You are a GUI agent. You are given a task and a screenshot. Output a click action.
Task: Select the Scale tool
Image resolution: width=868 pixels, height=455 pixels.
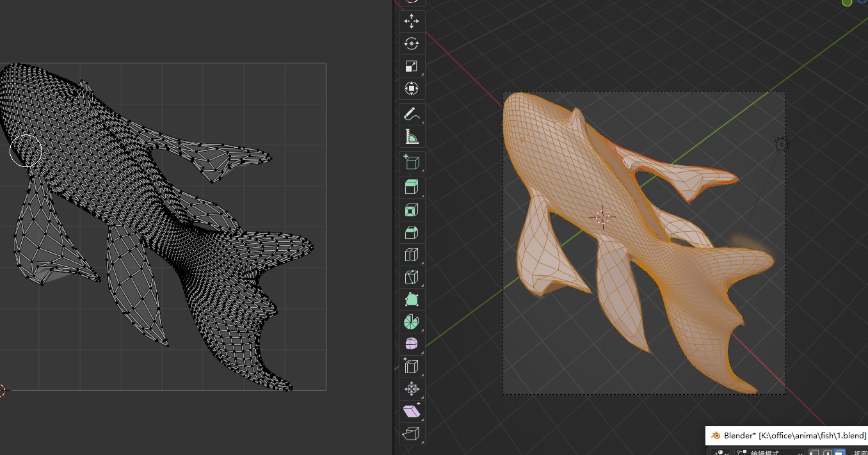412,66
